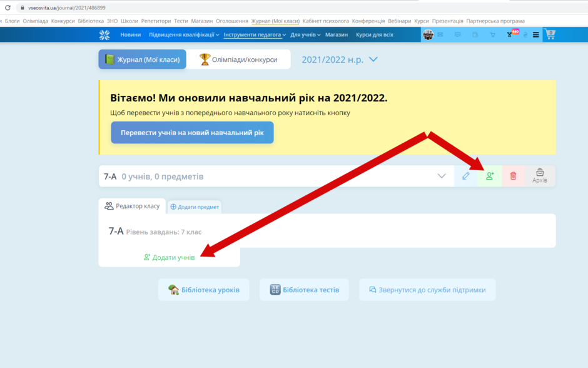The width and height of the screenshot is (588, 368).
Task: Open the large shopping cart showing 0
Action: [x=550, y=34]
